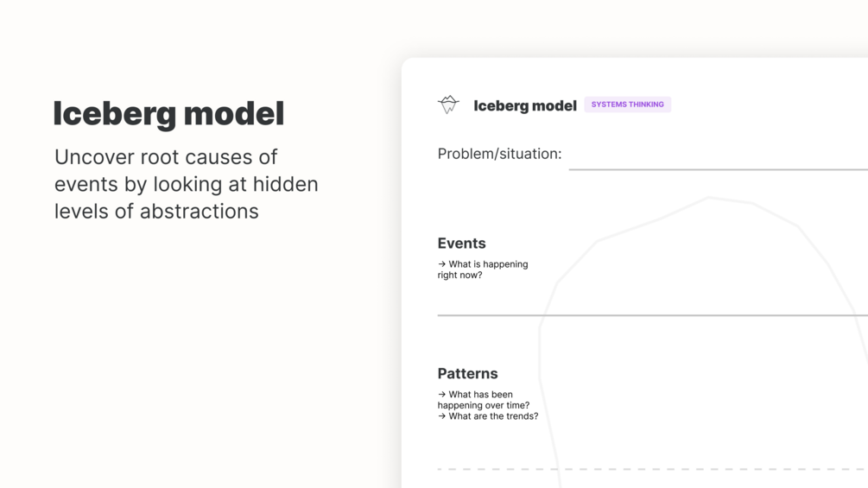Click the card's 'Iceberg model' heading
This screenshot has width=868, height=488.
click(x=524, y=105)
